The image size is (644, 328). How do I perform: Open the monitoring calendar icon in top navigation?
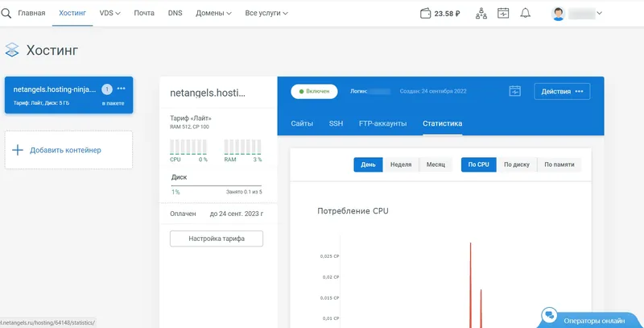502,13
